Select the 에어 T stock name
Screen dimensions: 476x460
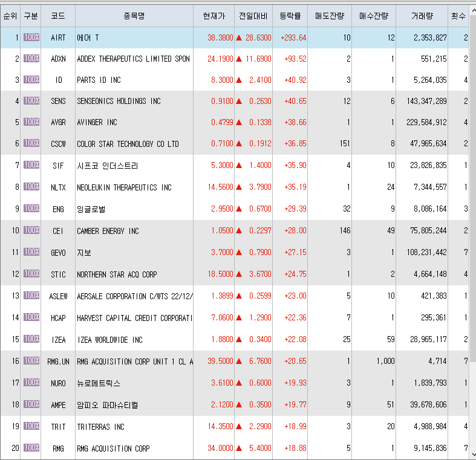(88, 37)
